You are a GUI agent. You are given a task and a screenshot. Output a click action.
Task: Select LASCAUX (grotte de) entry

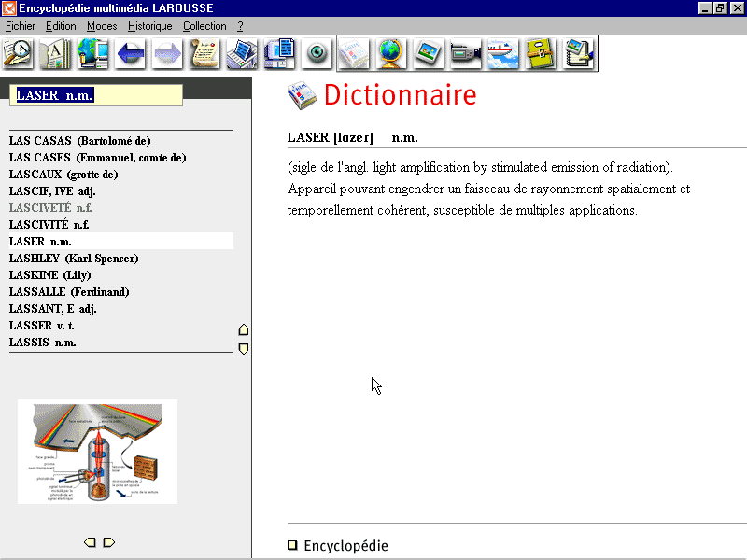[x=63, y=175]
